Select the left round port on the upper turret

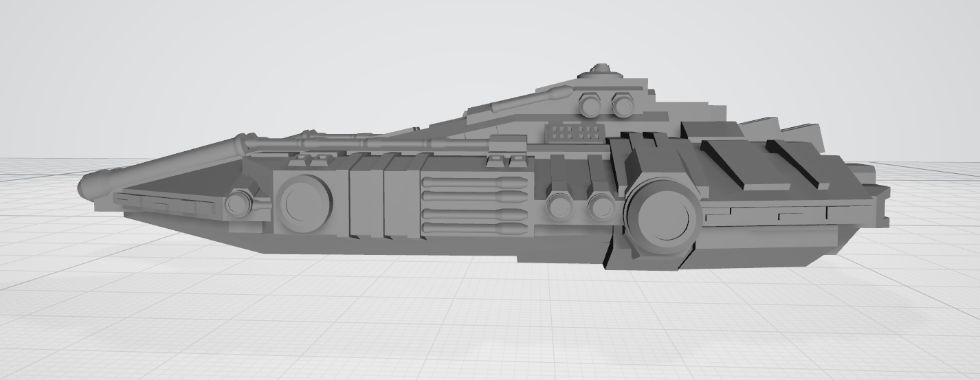[590, 106]
